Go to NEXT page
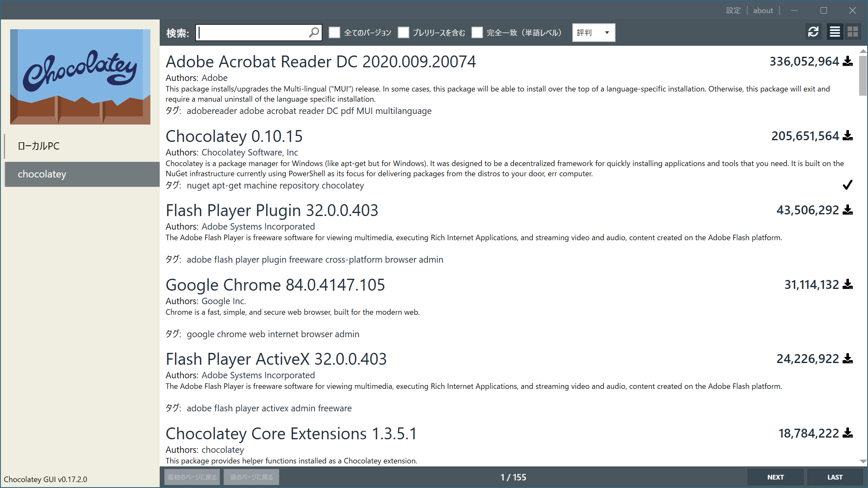 (x=776, y=477)
